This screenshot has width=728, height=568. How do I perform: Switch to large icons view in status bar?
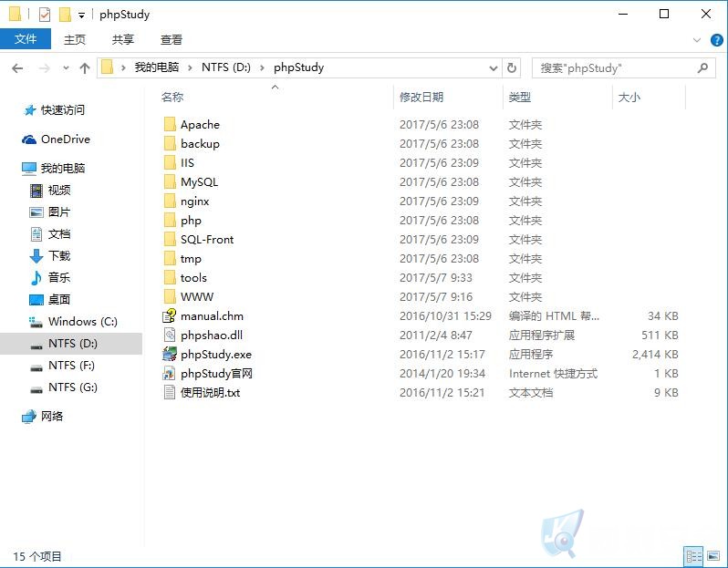coord(713,556)
